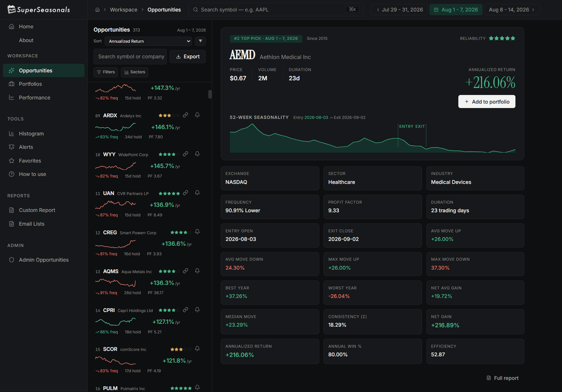Toggle the alert bell for CREG

[197, 232]
